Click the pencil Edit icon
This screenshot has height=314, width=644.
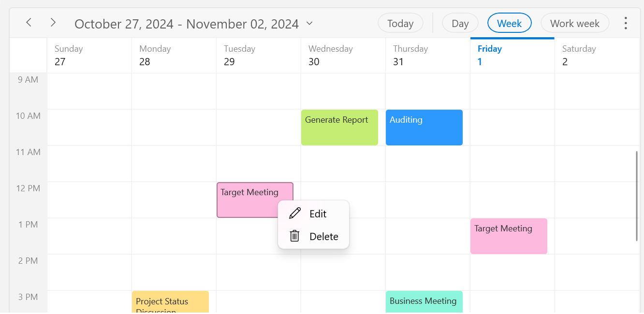coord(294,214)
